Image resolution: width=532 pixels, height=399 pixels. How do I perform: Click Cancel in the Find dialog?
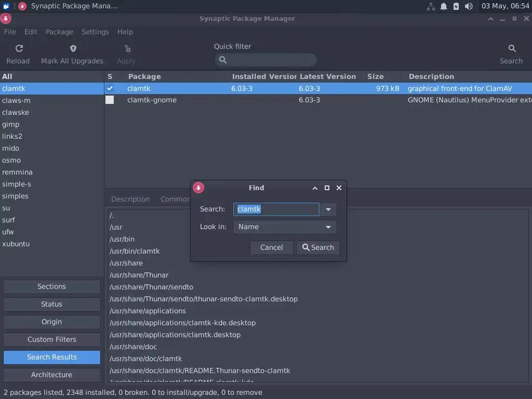pos(271,248)
